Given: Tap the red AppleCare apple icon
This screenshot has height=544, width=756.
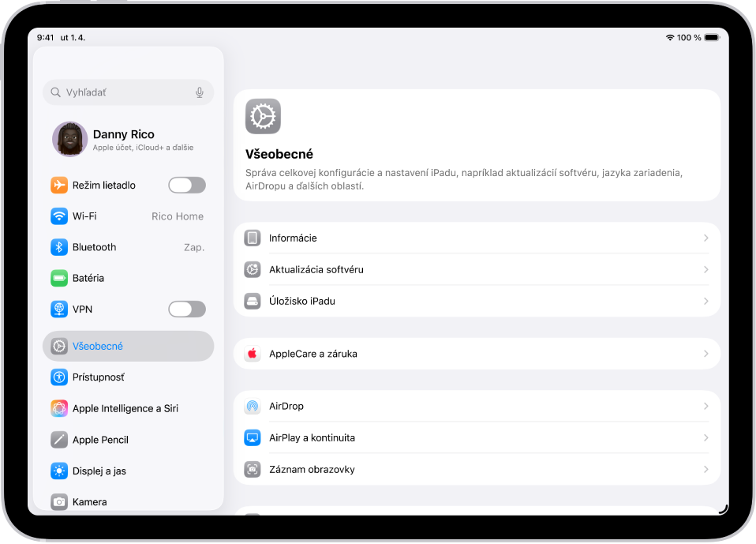Looking at the screenshot, I should [253, 354].
